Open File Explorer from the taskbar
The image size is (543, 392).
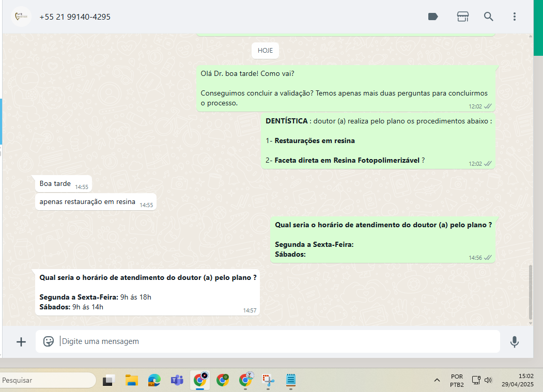132,380
